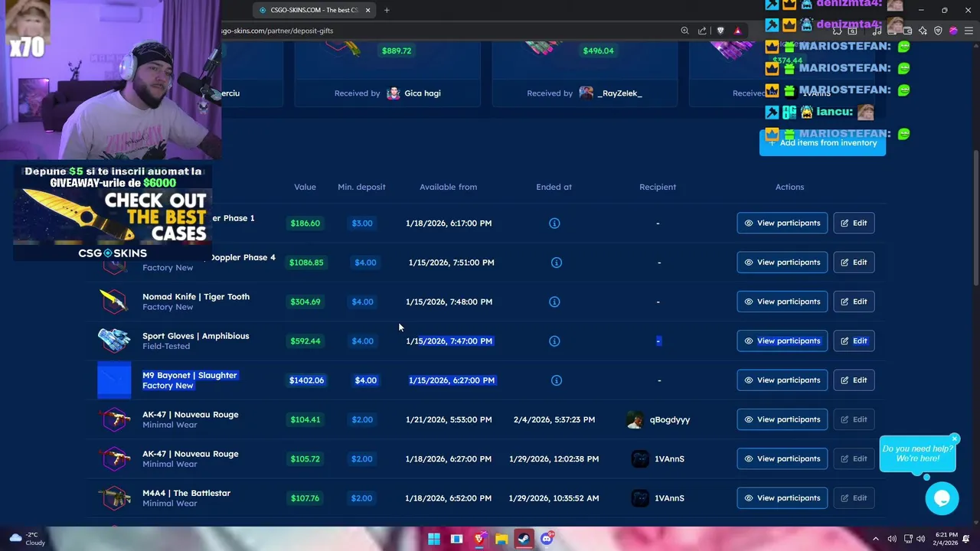The width and height of the screenshot is (980, 551).
Task: View participants for Nomad Knife Tiger Tooth
Action: (782, 302)
